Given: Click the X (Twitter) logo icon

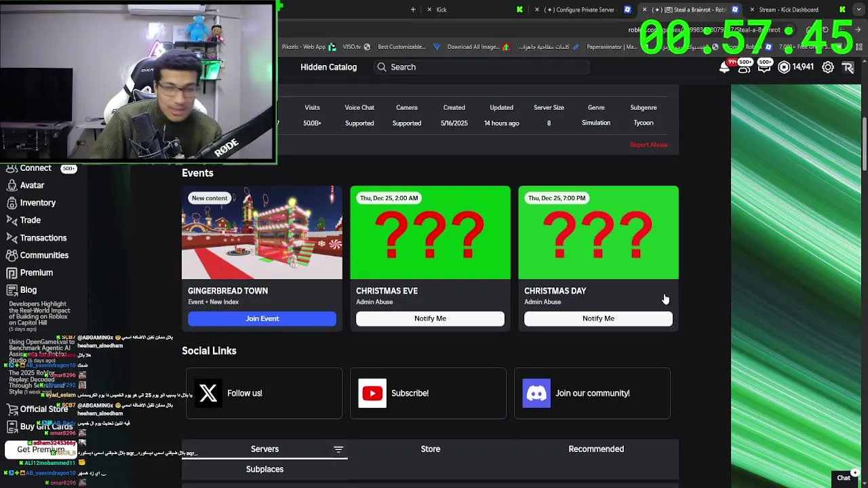Looking at the screenshot, I should (x=208, y=393).
